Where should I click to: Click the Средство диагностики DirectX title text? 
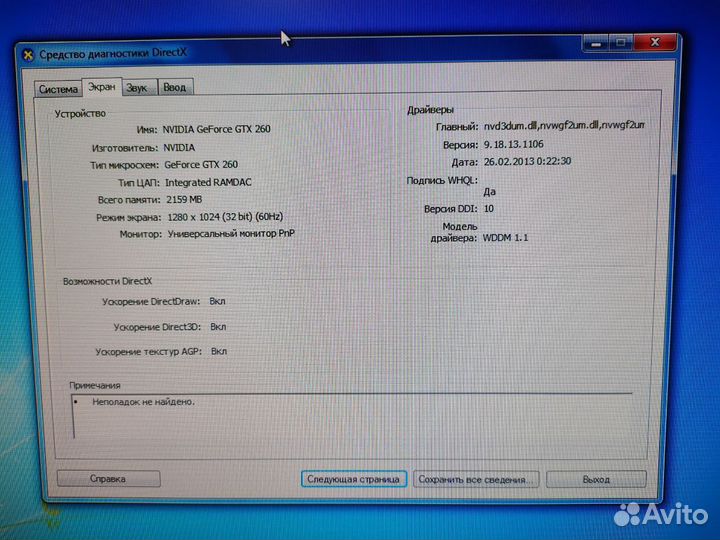coord(113,53)
